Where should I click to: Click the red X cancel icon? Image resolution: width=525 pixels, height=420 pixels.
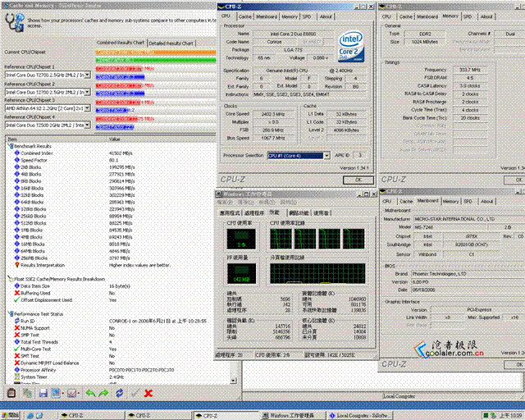click(x=148, y=393)
